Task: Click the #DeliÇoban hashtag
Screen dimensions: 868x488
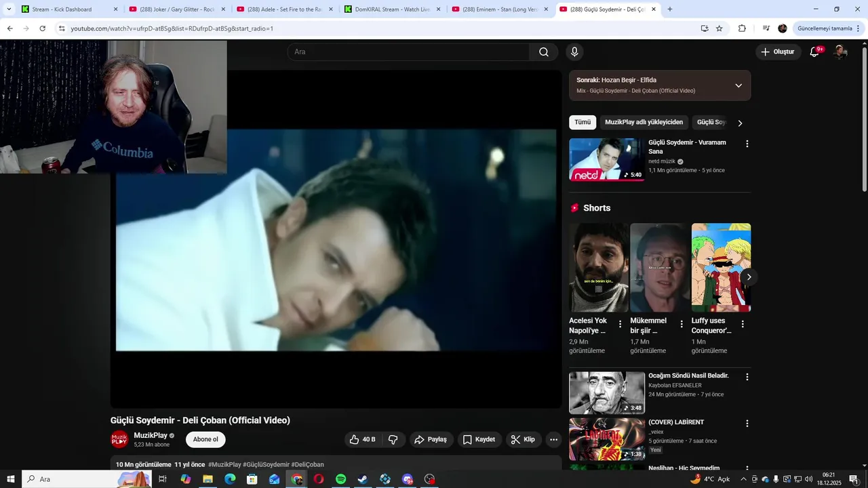Action: pyautogui.click(x=308, y=465)
